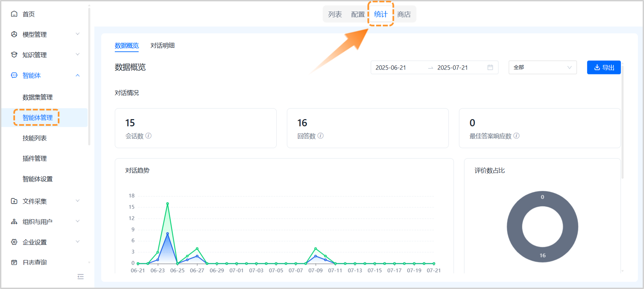Screen dimensions: 644x289
Task: Click the info icon beside 会话数
Action: [x=149, y=136]
